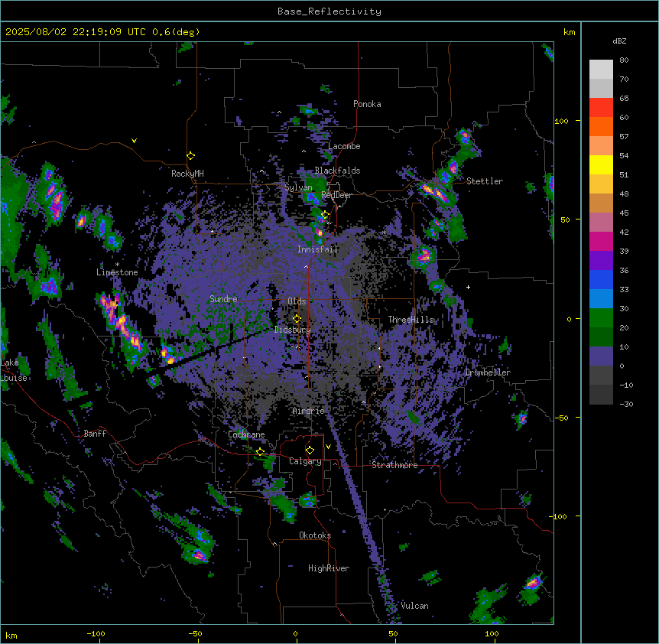The image size is (659, 644).
Task: Click the Calgary label
Action: click(305, 461)
